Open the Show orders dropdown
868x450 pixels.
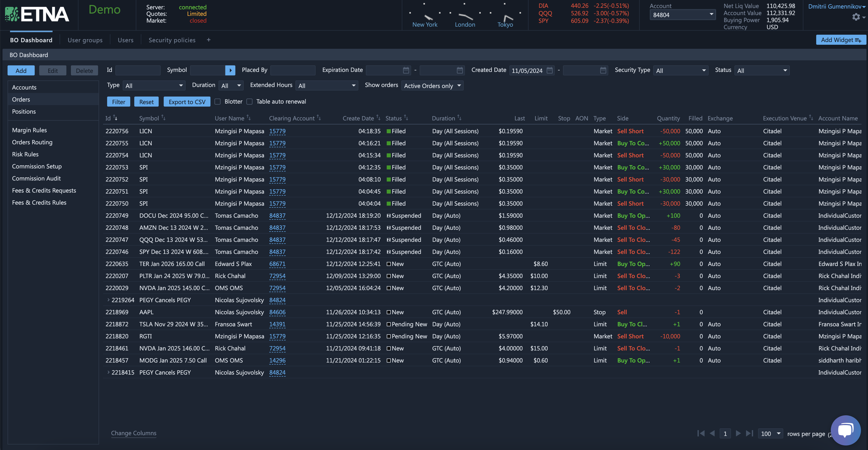click(x=432, y=85)
